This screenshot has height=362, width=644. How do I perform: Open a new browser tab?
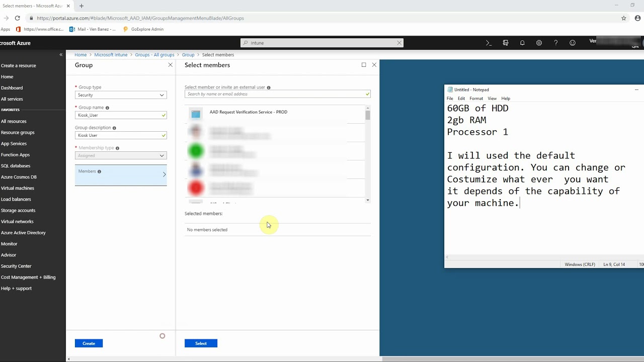pos(82,6)
